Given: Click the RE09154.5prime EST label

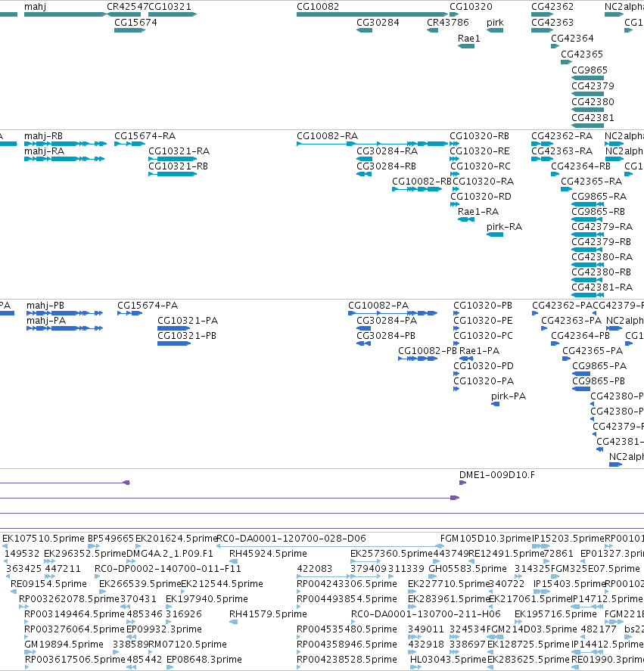Looking at the screenshot, I should click(49, 584).
